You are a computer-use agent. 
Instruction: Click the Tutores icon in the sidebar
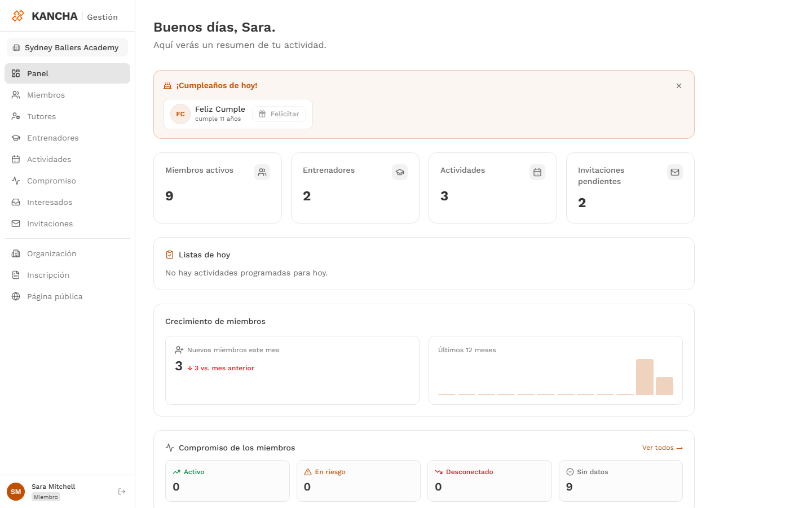coord(16,116)
